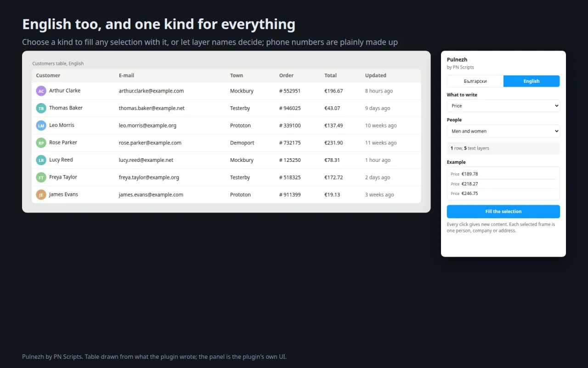Select email lucy.reed@example.net
588x368 pixels.
coord(146,160)
